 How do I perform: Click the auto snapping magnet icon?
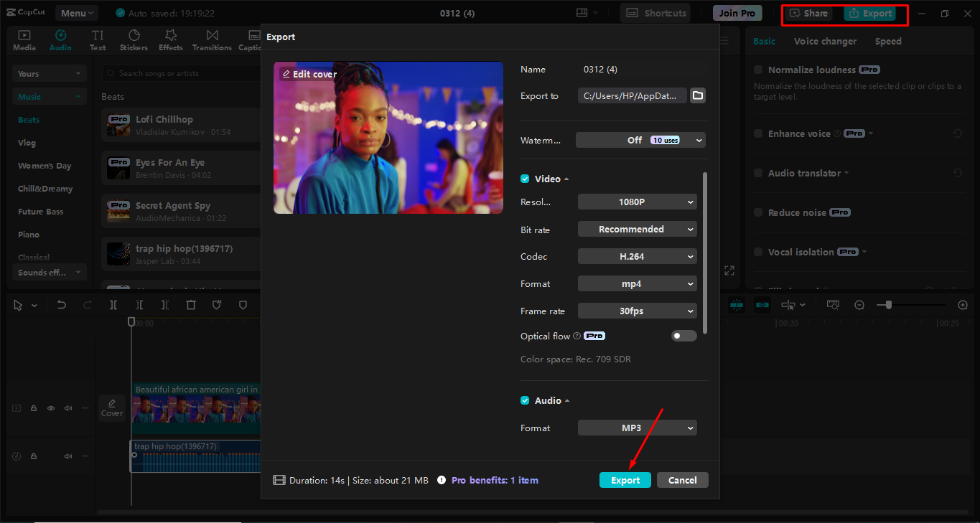point(737,304)
